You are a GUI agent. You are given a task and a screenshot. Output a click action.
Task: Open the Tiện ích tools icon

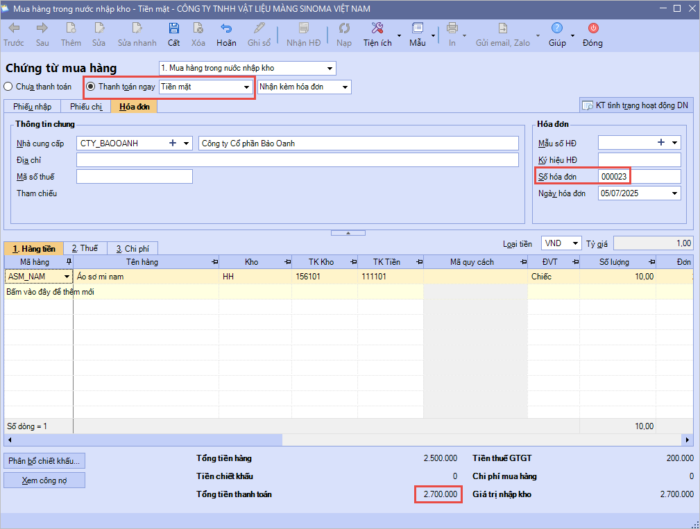pyautogui.click(x=376, y=29)
